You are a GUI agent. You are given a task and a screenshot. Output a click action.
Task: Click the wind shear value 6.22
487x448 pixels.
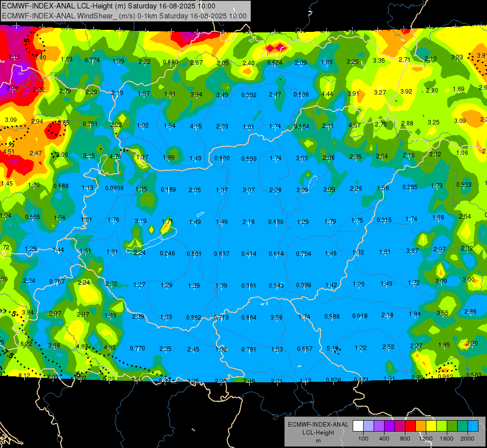[x=26, y=343]
